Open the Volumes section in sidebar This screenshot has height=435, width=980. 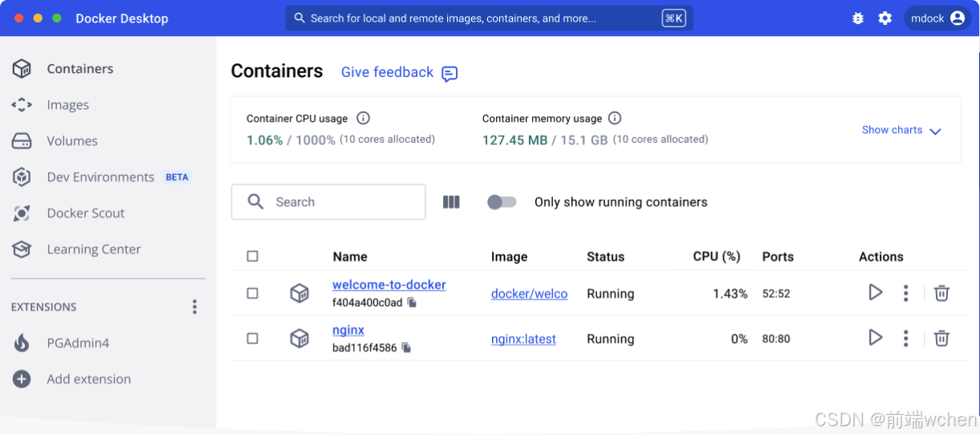click(72, 141)
